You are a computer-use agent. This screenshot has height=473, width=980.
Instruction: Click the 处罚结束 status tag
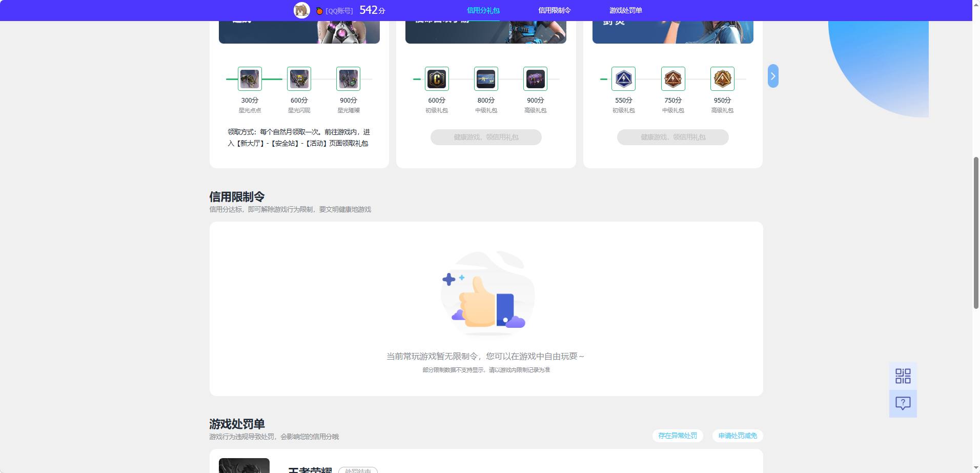(x=358, y=470)
